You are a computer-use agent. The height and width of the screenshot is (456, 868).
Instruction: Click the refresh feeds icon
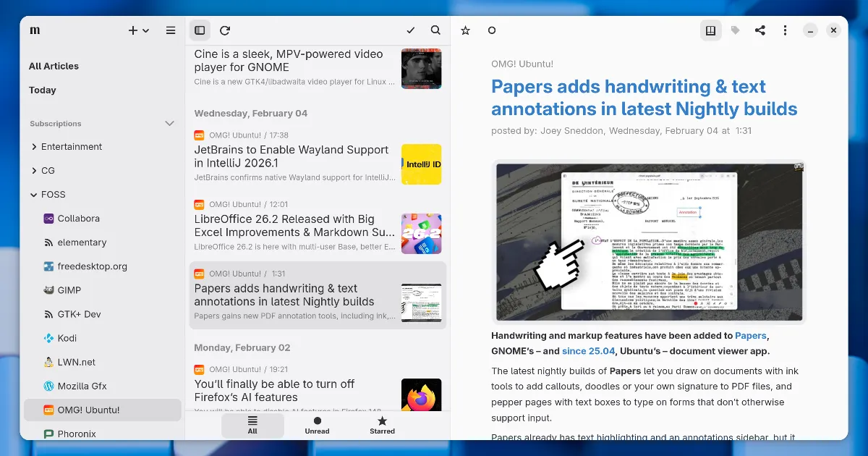click(x=225, y=30)
